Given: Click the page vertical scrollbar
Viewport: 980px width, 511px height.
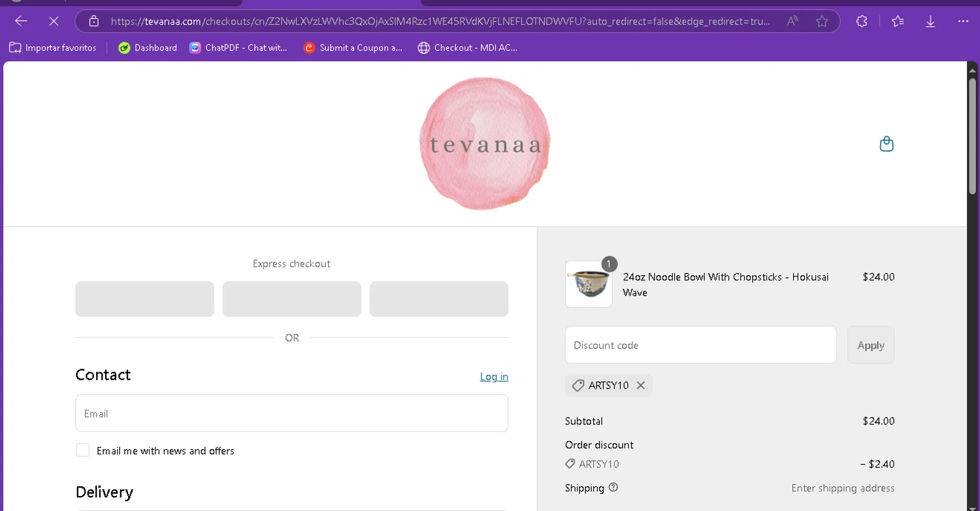Looking at the screenshot, I should (973, 137).
